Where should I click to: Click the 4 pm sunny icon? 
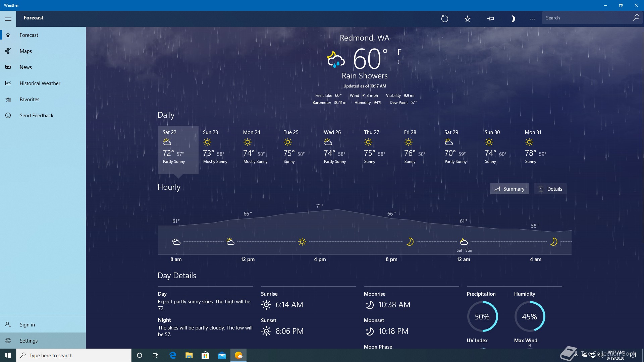[302, 242]
